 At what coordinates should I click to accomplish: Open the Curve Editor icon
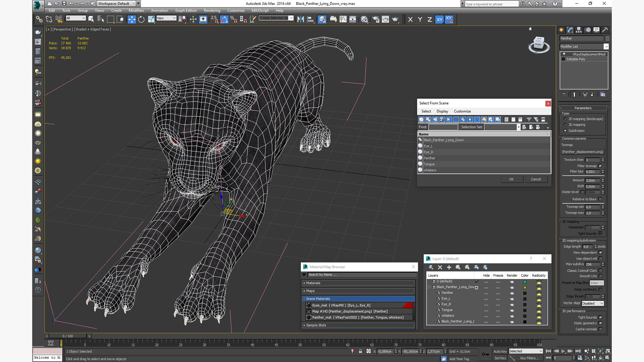tap(343, 19)
